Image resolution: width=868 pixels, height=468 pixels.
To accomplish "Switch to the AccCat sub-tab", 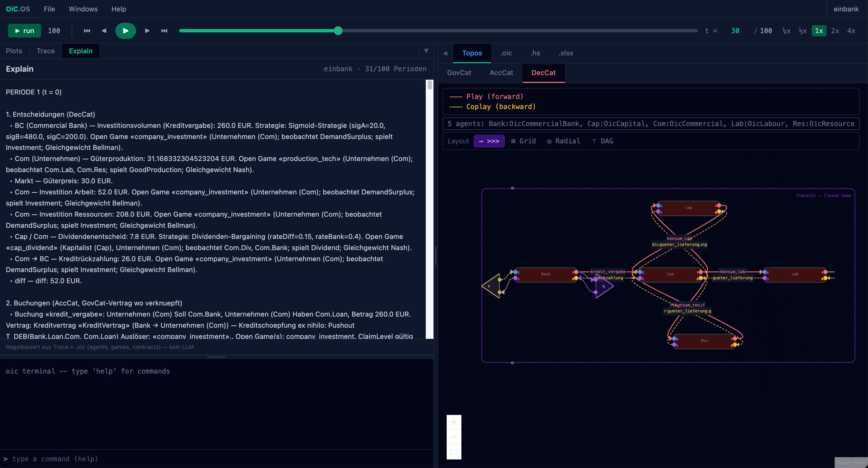I will click(x=501, y=73).
